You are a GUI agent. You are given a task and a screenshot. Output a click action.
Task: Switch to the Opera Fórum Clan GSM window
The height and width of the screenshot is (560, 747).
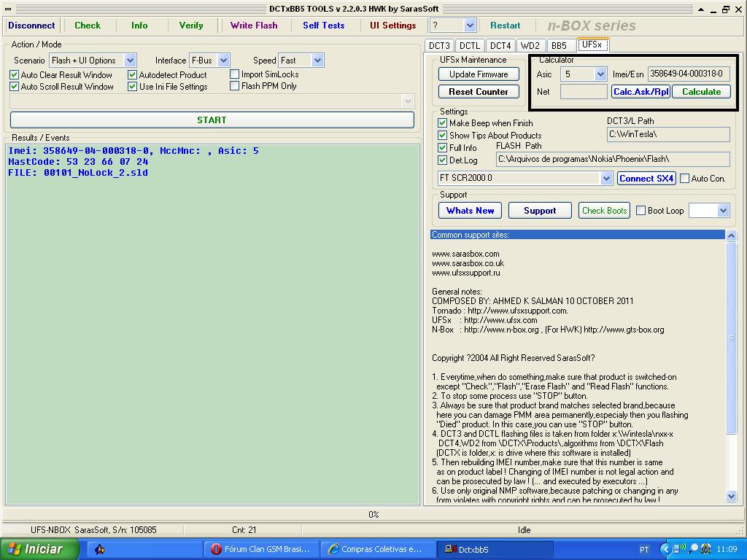click(x=262, y=550)
